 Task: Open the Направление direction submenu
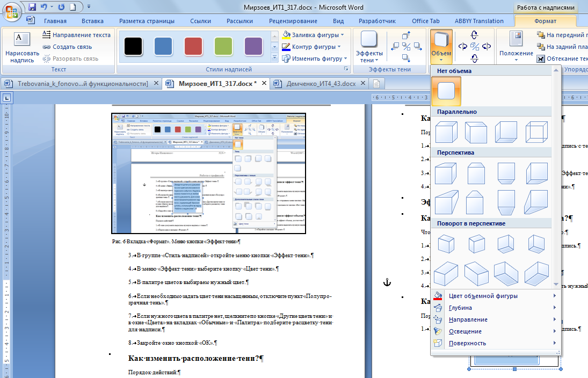pos(496,319)
